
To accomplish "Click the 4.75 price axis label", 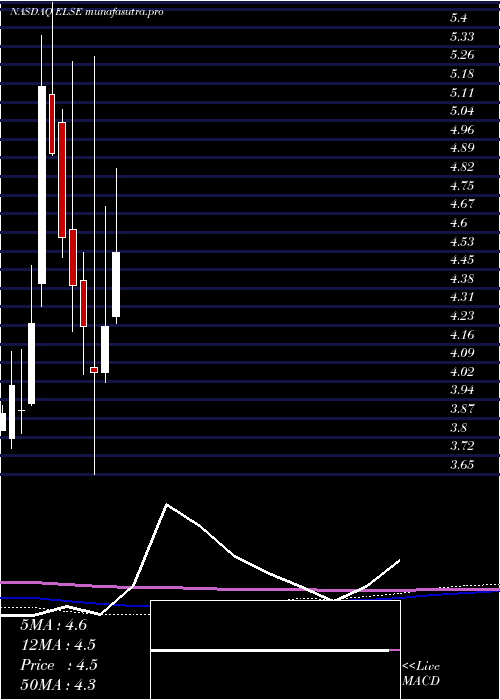I will pos(462,186).
